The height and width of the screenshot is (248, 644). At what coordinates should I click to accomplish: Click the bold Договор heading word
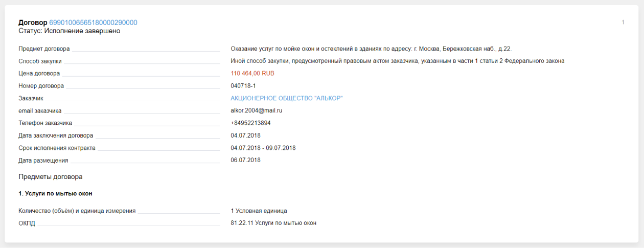(x=33, y=22)
